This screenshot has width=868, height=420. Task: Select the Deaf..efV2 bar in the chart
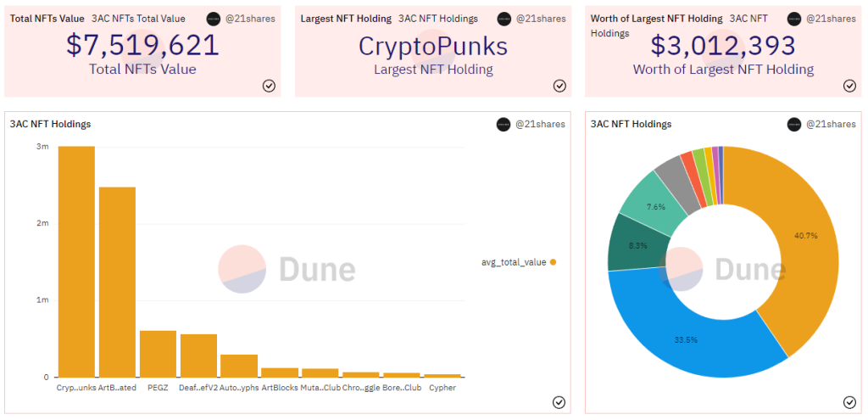pos(198,356)
